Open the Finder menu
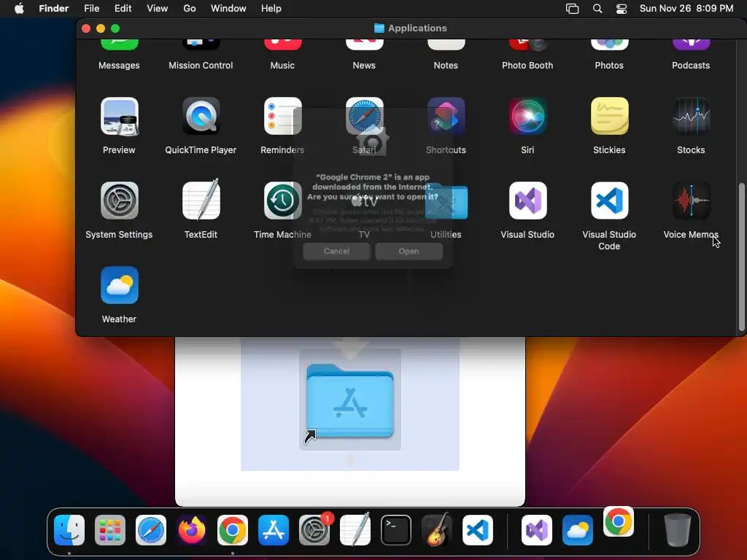This screenshot has width=747, height=560. pyautogui.click(x=53, y=9)
